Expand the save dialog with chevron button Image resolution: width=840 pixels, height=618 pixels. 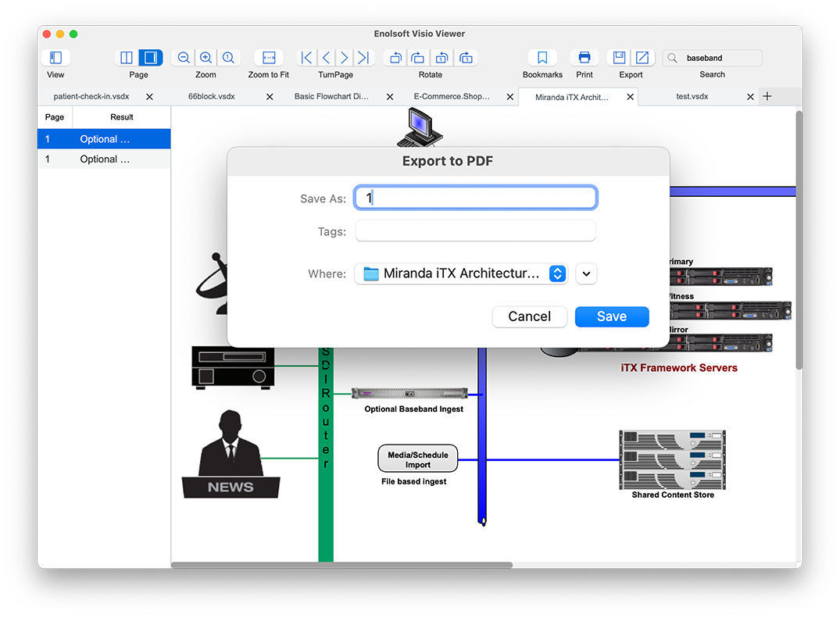coord(586,273)
